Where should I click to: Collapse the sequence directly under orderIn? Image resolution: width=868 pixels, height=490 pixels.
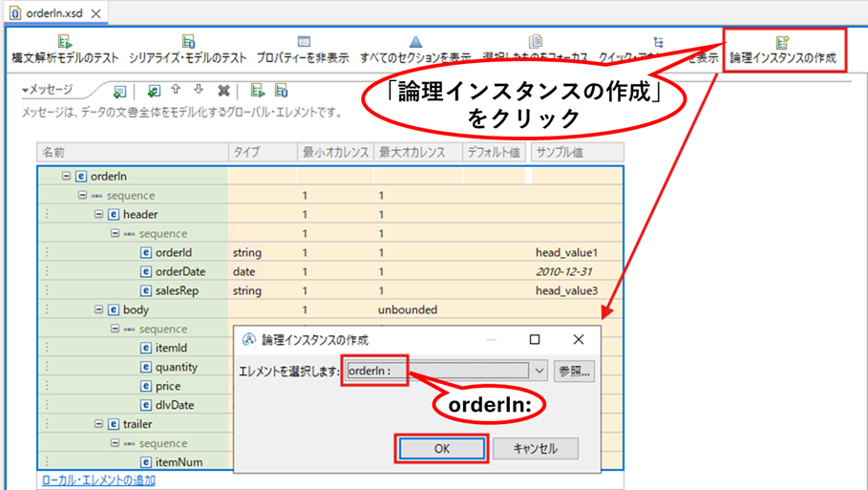click(x=82, y=195)
